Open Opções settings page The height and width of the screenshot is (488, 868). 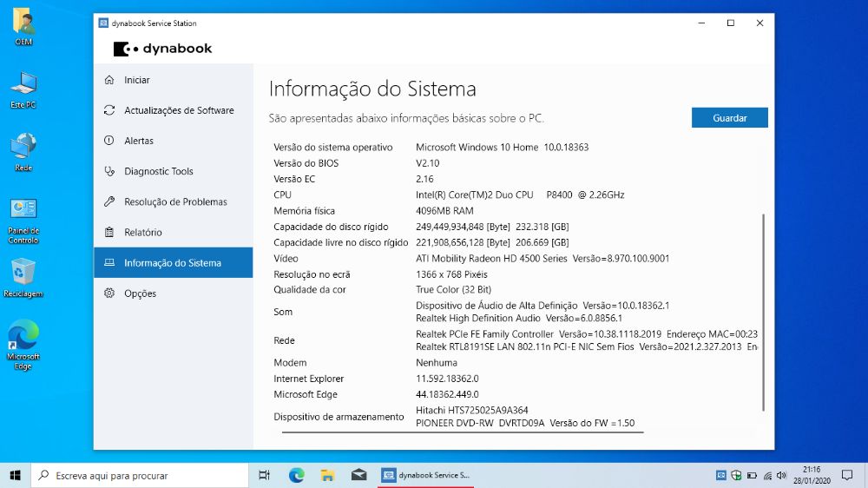(x=174, y=293)
